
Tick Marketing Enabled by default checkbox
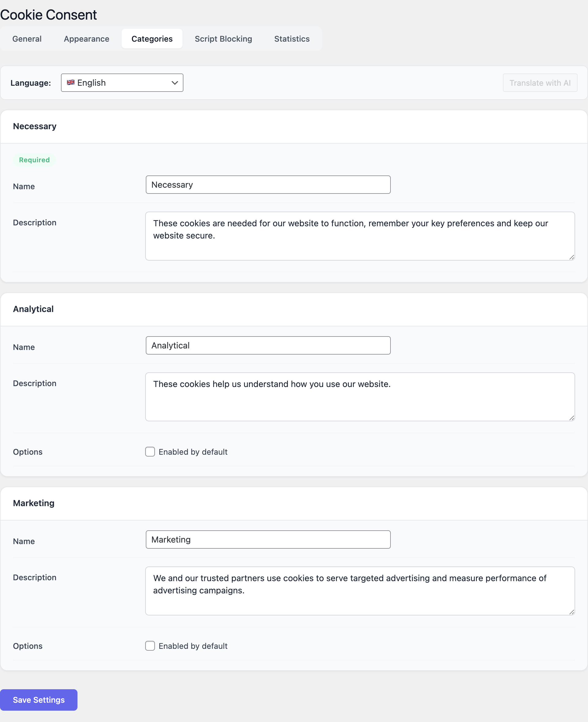(x=150, y=646)
